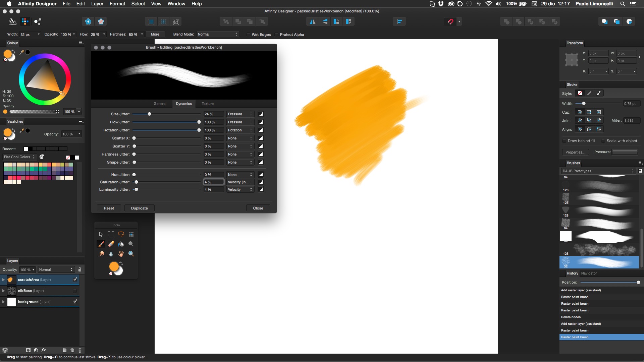This screenshot has height=362, width=644.
Task: Select the Flood Fill tool
Action: [121, 244]
